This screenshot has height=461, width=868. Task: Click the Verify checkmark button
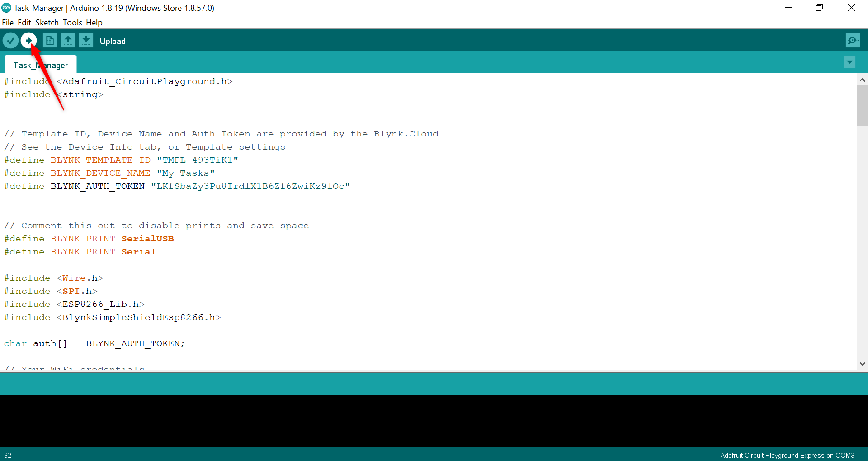coord(11,41)
